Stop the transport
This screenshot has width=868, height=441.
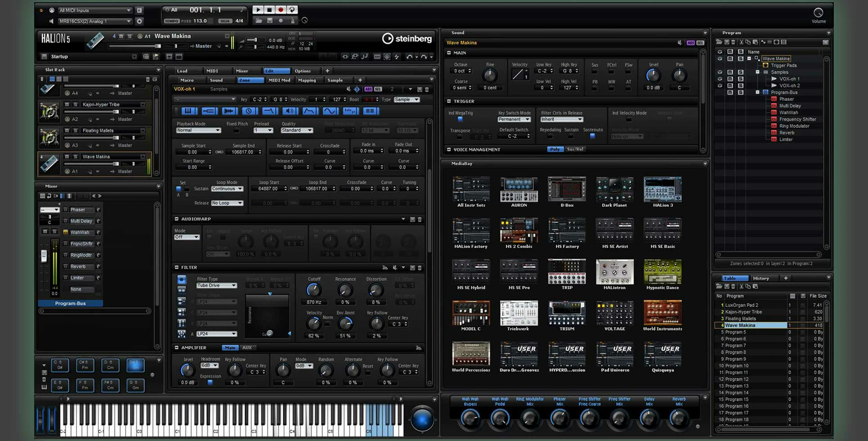coord(269,9)
